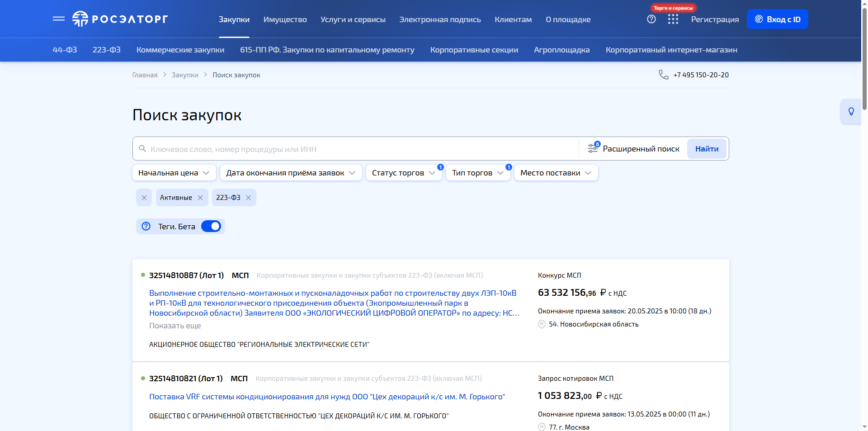Click the price 63 532 156,96 ₽
Viewport: 868px width, 431px height.
(x=572, y=293)
